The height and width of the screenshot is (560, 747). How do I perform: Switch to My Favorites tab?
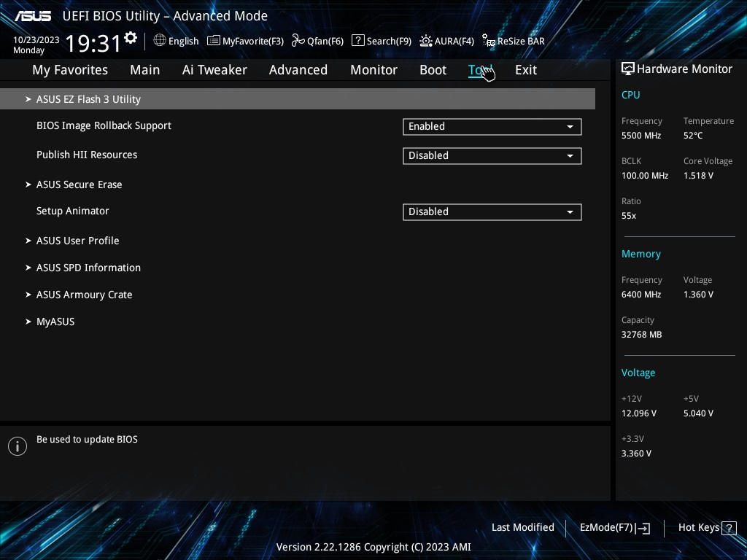pyautogui.click(x=70, y=70)
